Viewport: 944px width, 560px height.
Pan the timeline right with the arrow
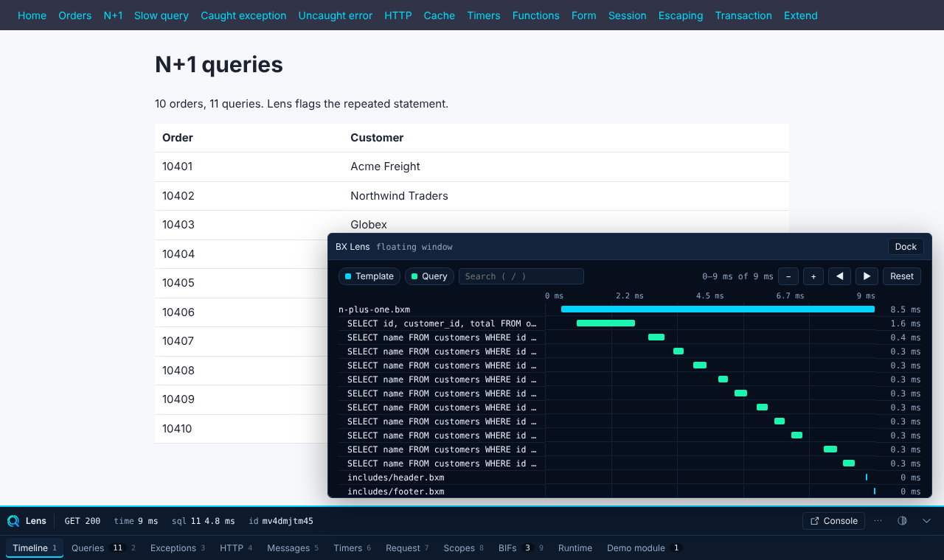pos(867,276)
